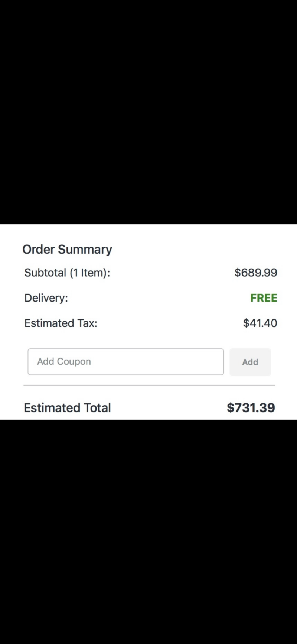Click the Coupon placeholder word in field
The height and width of the screenshot is (644, 297).
click(74, 362)
